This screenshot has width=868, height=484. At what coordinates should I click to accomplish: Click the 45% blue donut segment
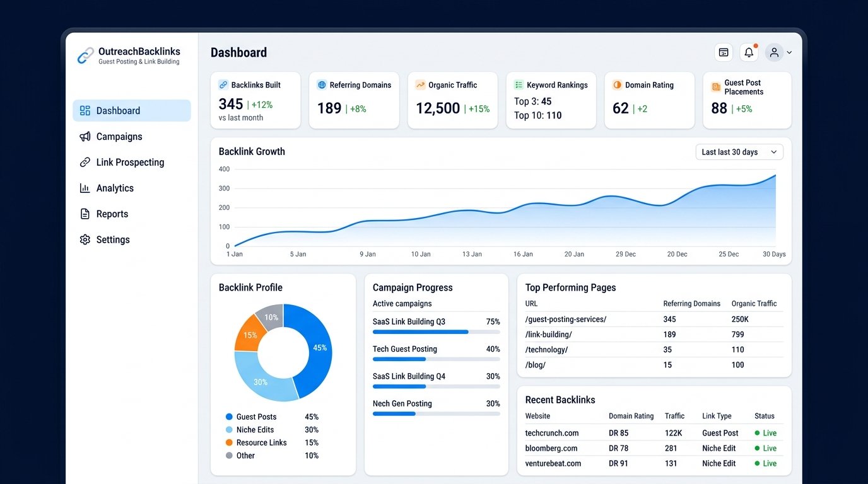(x=319, y=347)
